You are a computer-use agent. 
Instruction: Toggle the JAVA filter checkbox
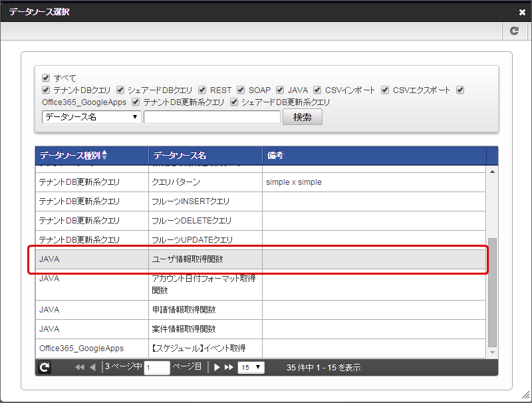pyautogui.click(x=281, y=90)
